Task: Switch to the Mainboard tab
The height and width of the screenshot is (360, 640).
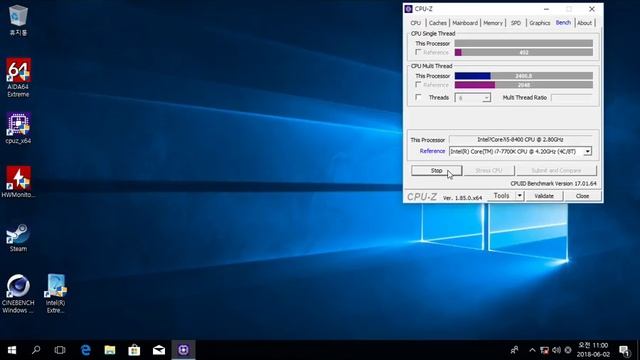Action: [465, 23]
